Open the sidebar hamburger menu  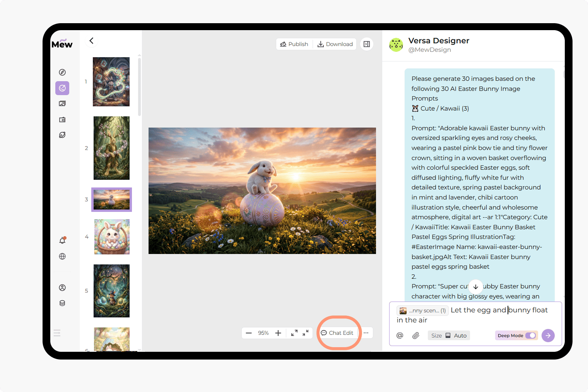click(57, 333)
